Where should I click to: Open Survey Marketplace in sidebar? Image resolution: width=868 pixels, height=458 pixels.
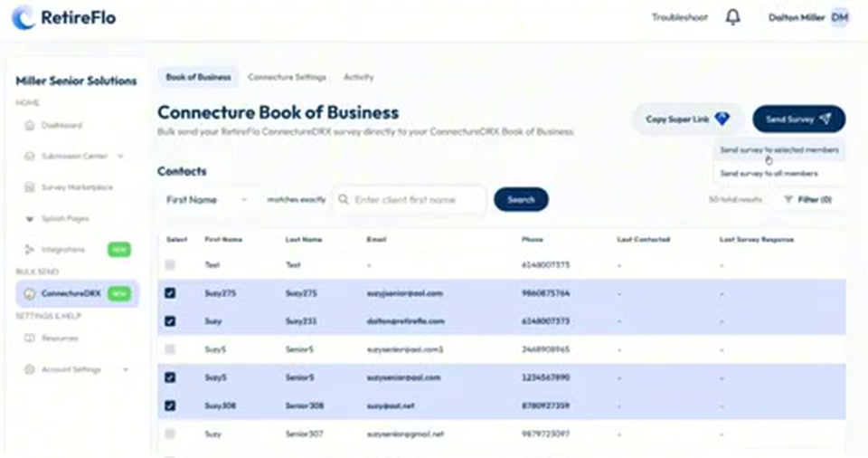77,187
